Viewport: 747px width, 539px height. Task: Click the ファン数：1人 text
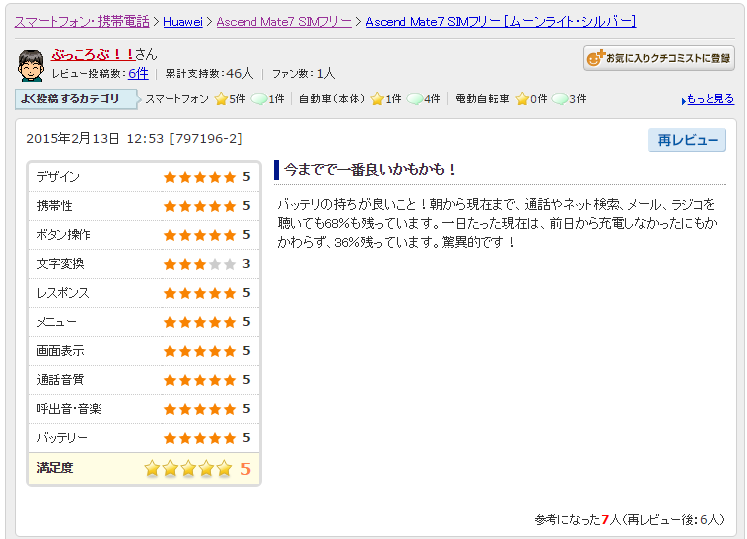coord(303,73)
